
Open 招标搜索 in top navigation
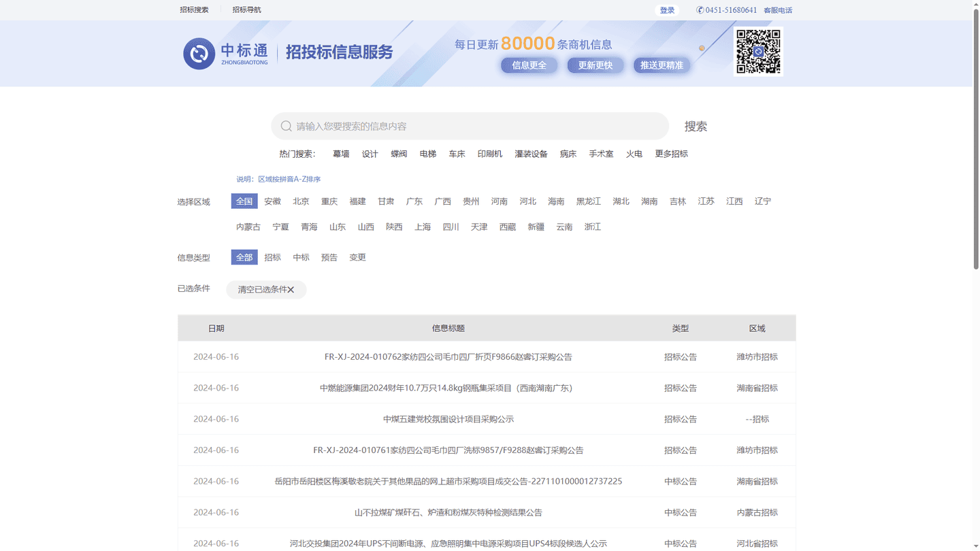pos(194,10)
